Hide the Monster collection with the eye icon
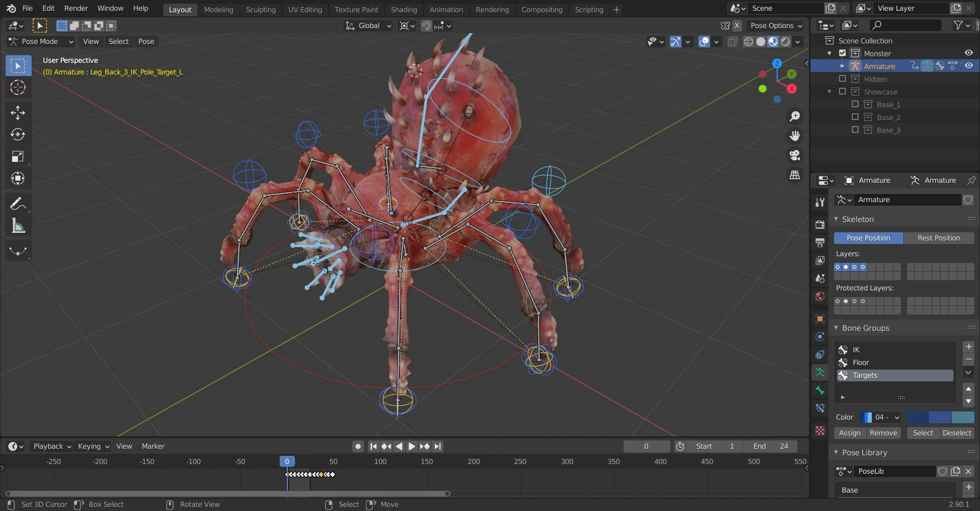 click(968, 53)
